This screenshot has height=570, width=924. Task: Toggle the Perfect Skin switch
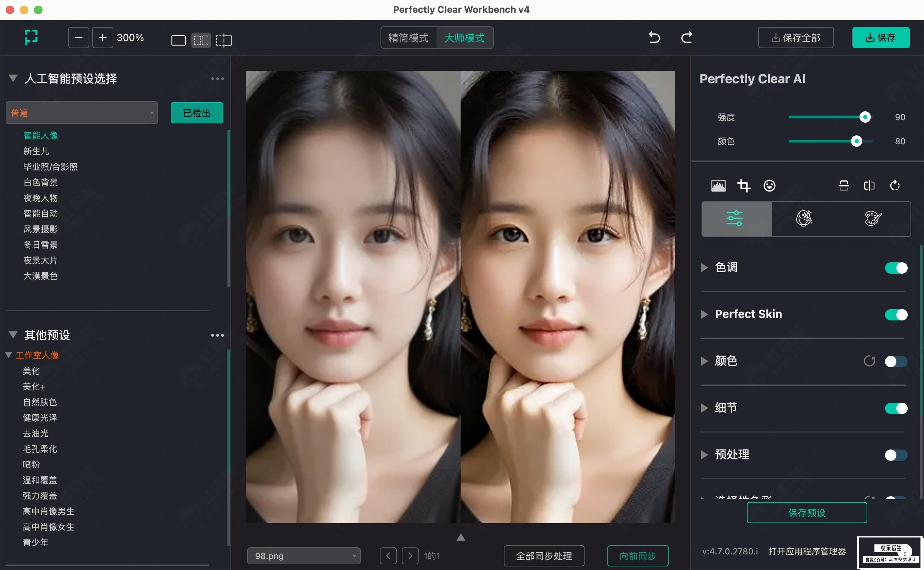coord(896,315)
